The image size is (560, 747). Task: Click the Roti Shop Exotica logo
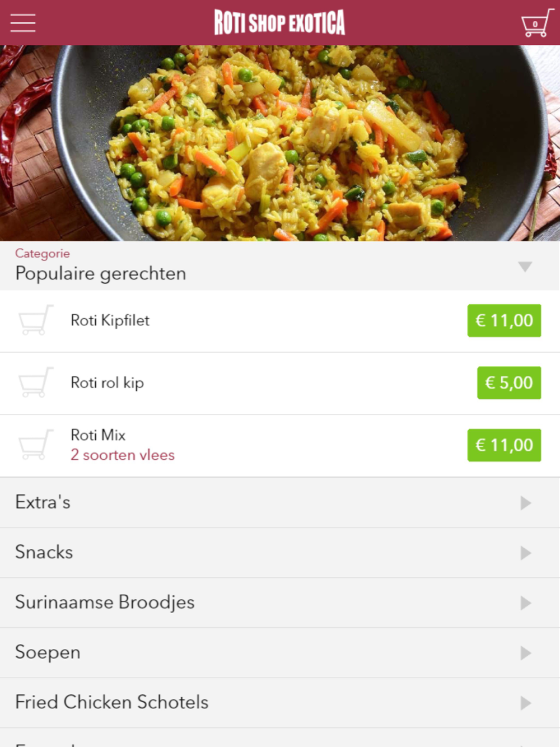[x=279, y=23]
